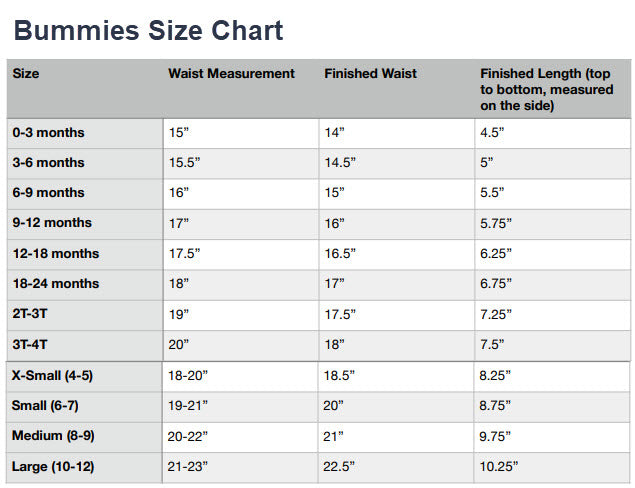
Task: Select the 3T-4T row label
Action: coord(32,344)
